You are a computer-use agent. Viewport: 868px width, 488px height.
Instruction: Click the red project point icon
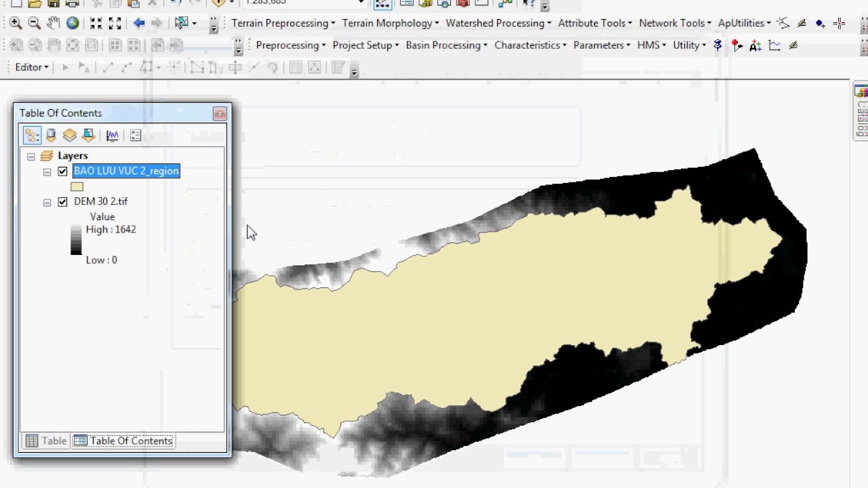point(736,45)
